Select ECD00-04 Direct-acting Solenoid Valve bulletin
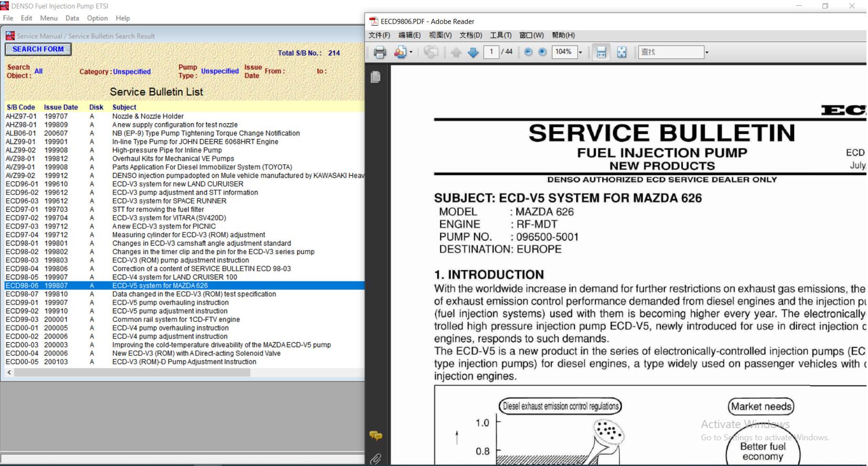Image resolution: width=868 pixels, height=466 pixels. point(185,353)
